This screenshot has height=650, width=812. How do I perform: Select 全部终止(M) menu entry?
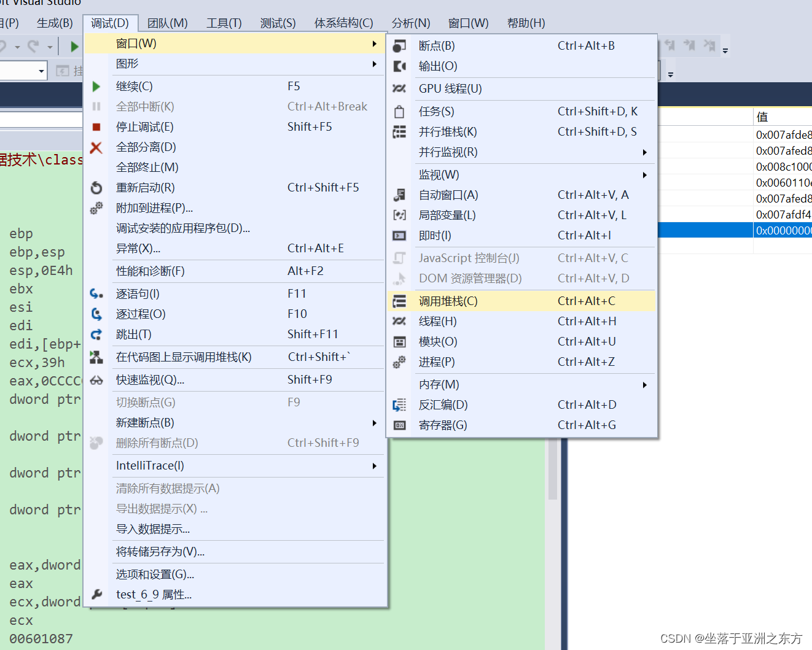click(235, 168)
